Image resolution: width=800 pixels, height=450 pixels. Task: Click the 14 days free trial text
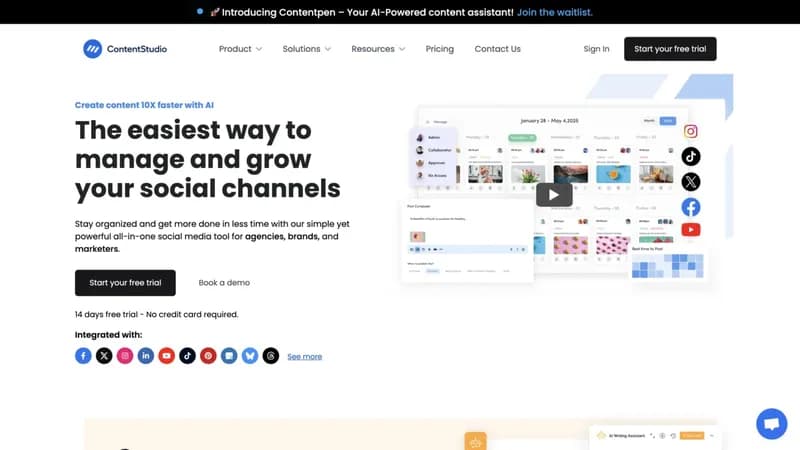tap(157, 314)
